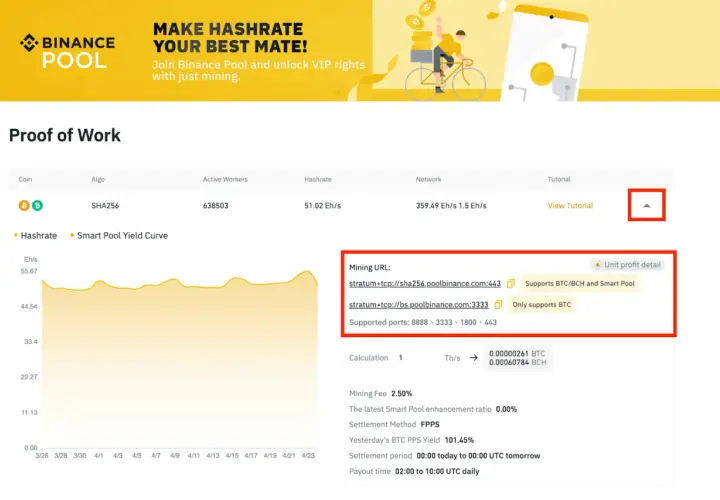Toggle the Smart Pool Yield Curve legend
Viewport: 720px width, 500px height.
[119, 236]
